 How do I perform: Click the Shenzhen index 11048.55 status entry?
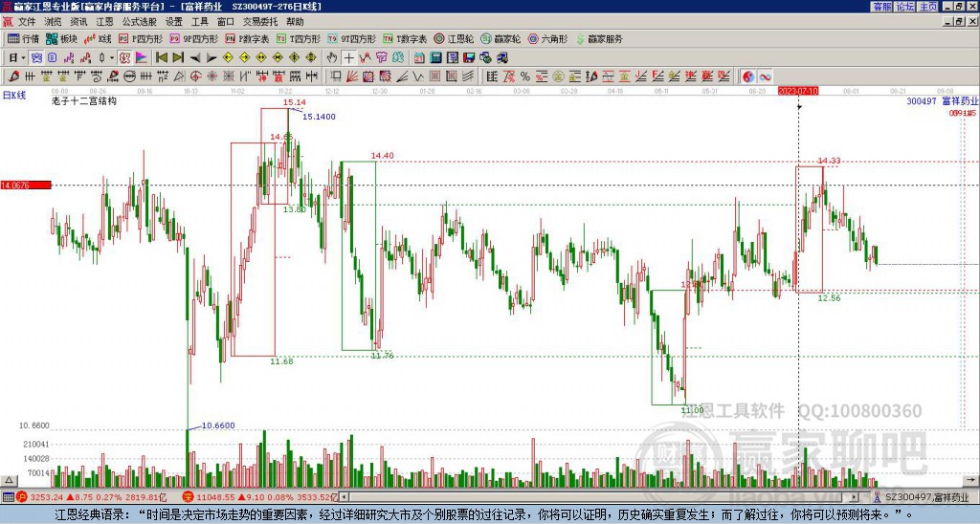click(259, 497)
